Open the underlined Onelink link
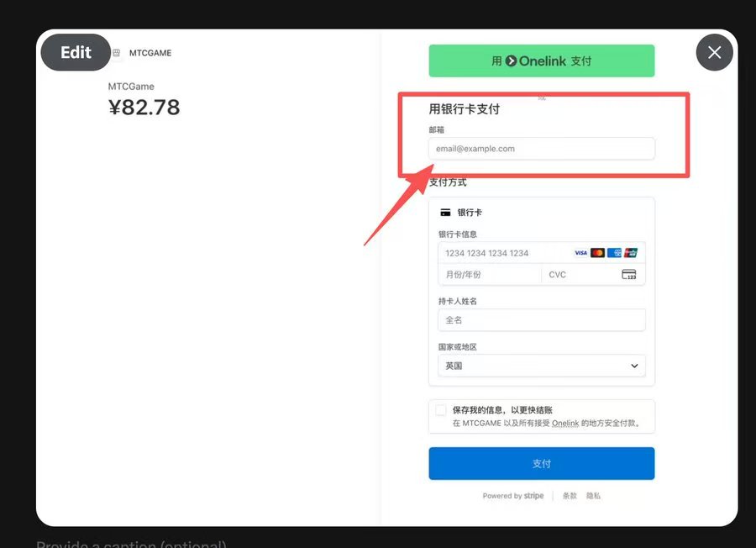The width and height of the screenshot is (756, 548). (565, 423)
